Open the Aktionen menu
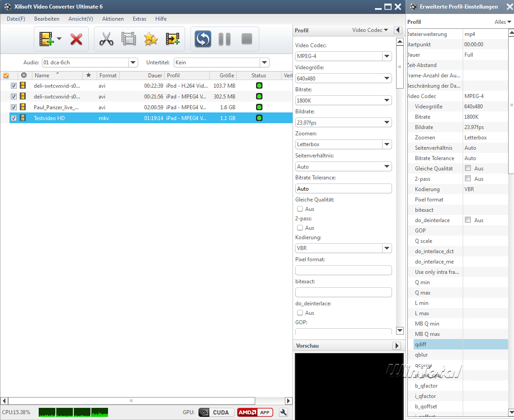This screenshot has width=514, height=420. coord(113,19)
